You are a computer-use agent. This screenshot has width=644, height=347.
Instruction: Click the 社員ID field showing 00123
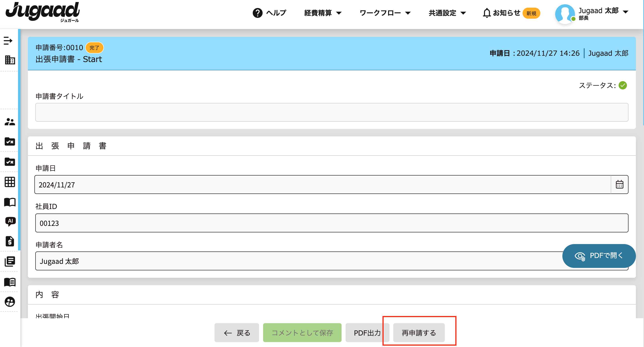point(331,223)
